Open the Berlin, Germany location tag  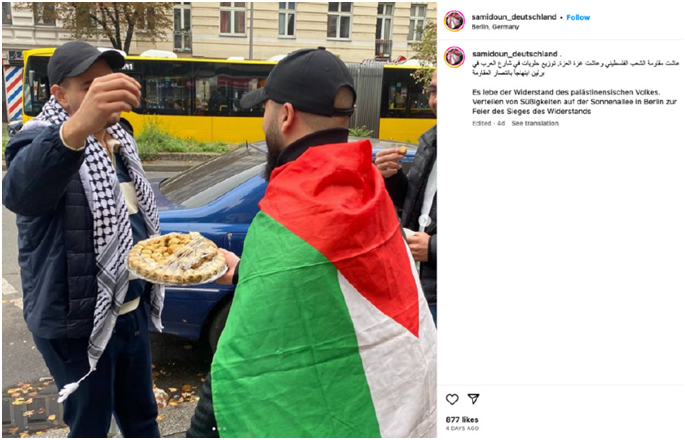coord(495,27)
